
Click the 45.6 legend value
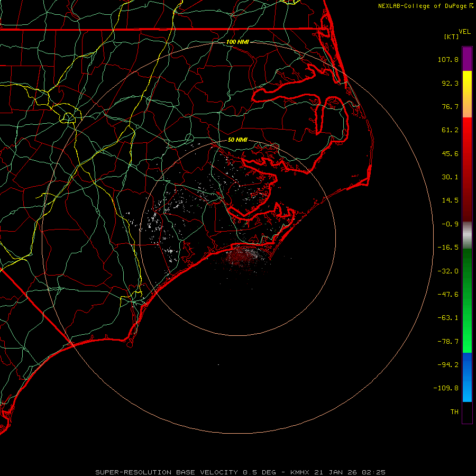(x=450, y=153)
